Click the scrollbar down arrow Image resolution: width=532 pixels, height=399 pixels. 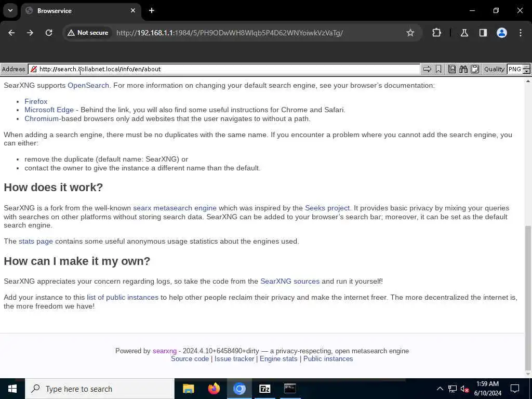(x=528, y=374)
